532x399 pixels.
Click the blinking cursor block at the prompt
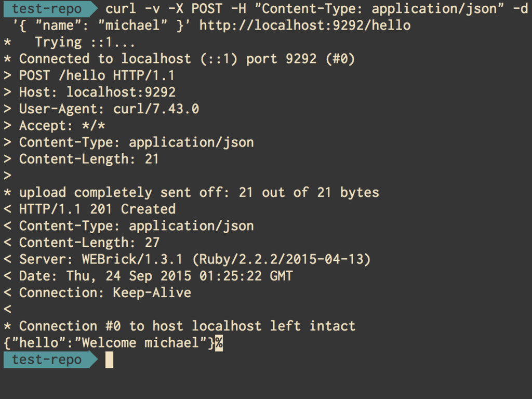click(109, 360)
